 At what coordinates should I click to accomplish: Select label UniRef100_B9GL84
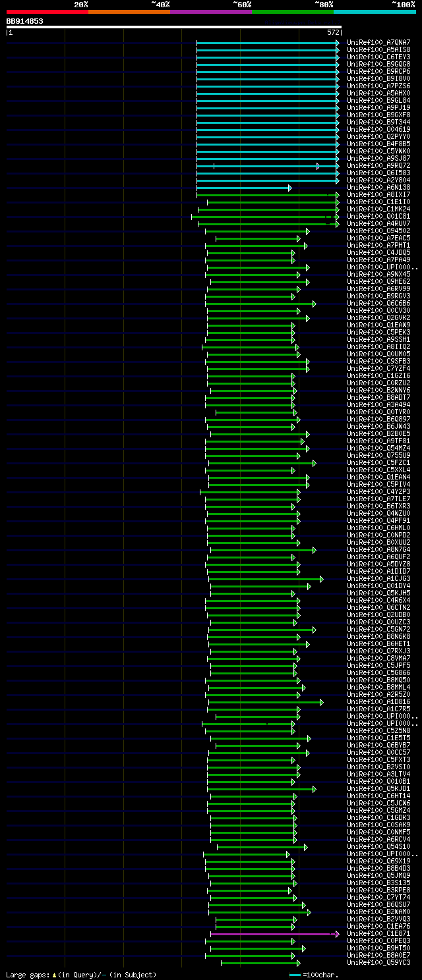coord(378,101)
